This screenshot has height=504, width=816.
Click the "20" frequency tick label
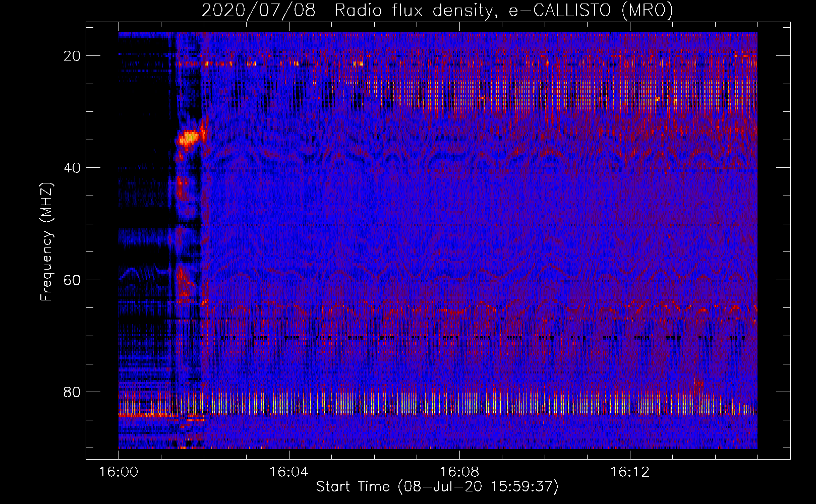(73, 56)
